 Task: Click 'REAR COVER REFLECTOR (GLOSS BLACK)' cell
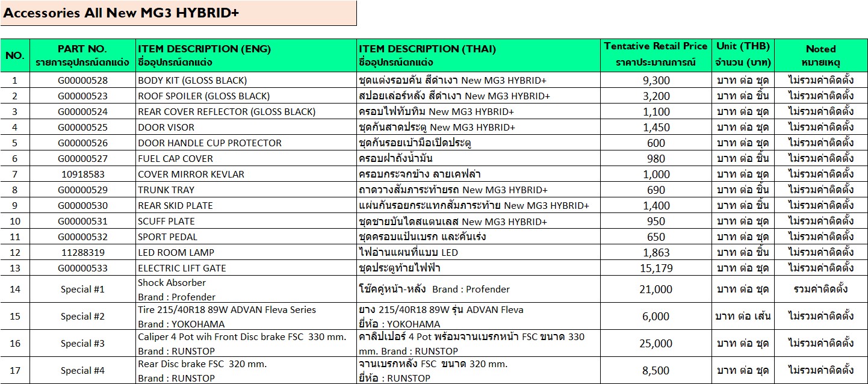click(x=247, y=111)
